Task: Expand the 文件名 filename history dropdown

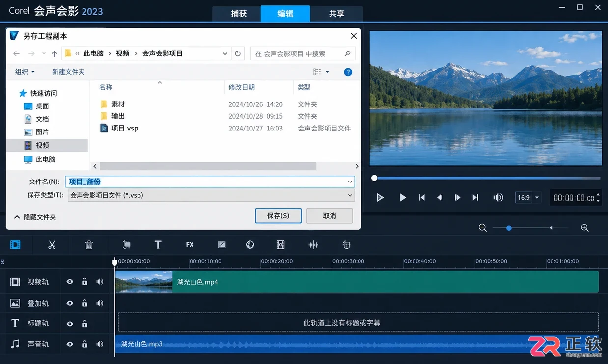Action: click(350, 182)
